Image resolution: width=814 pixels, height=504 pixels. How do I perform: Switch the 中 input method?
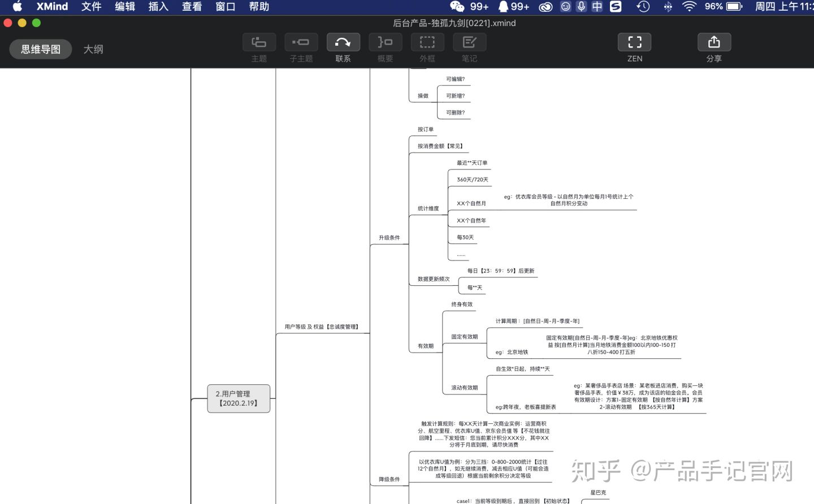click(x=596, y=7)
